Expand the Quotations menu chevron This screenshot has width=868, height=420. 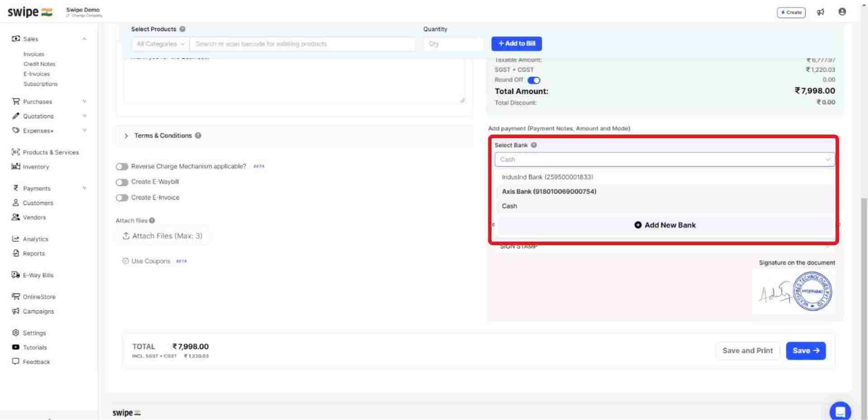pyautogui.click(x=84, y=116)
